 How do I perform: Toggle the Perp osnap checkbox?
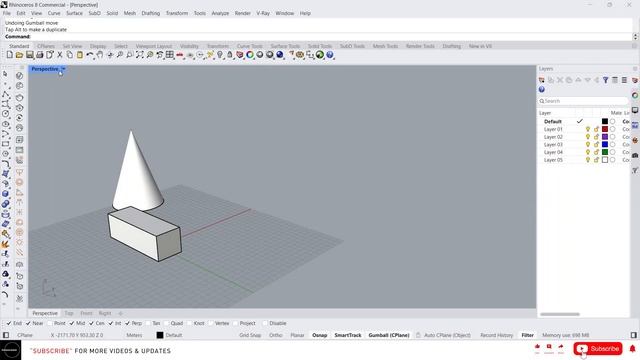[127, 323]
